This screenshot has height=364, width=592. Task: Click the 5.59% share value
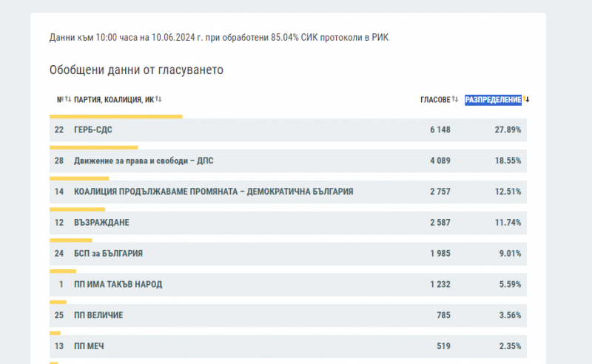pos(510,285)
